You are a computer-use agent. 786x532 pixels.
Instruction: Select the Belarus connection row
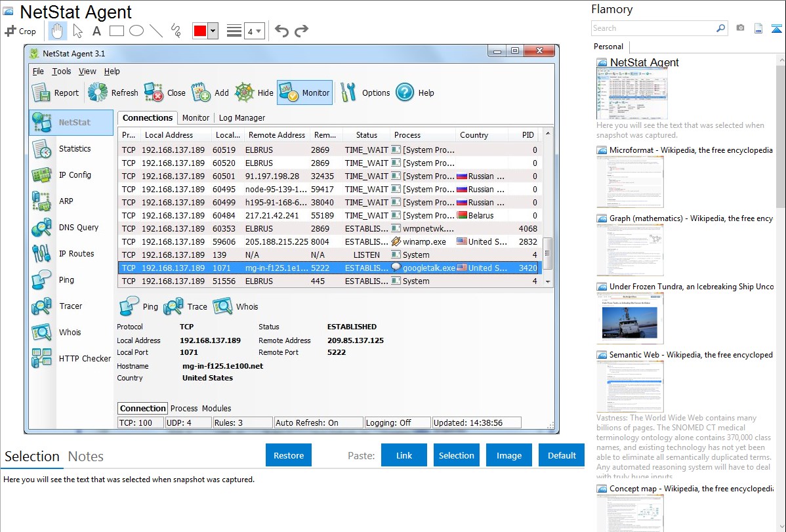[x=330, y=216]
